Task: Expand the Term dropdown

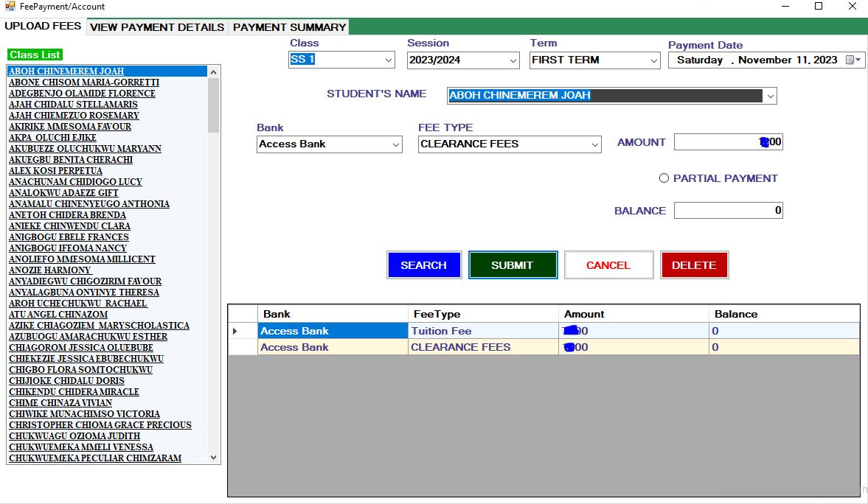Action: (x=653, y=60)
